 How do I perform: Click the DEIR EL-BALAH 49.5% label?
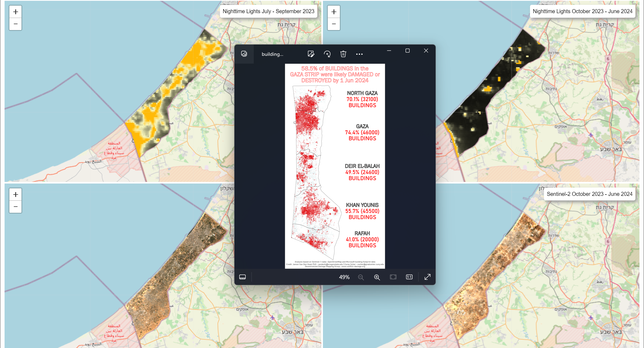point(362,172)
